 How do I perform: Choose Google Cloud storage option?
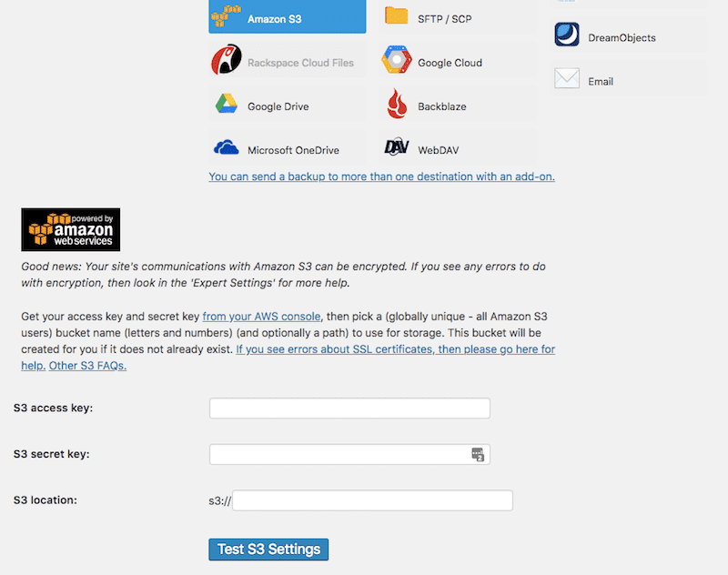pos(458,60)
